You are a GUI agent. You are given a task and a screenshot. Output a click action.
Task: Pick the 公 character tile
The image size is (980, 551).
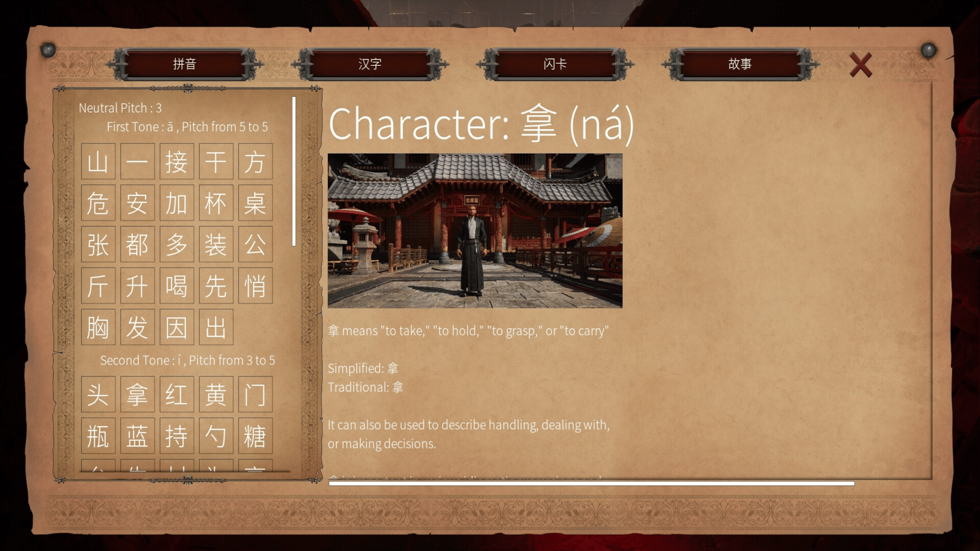255,244
